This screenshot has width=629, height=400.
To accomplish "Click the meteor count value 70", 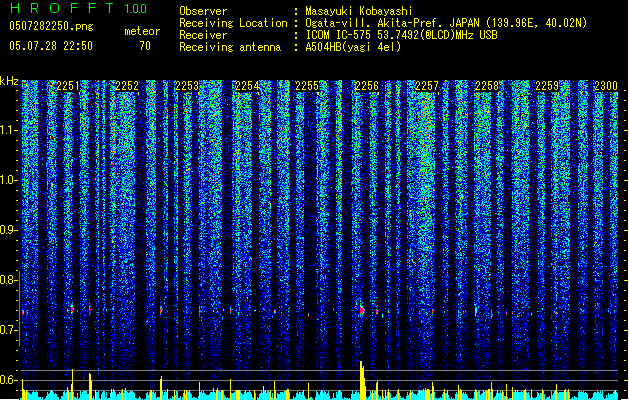I will [x=145, y=46].
